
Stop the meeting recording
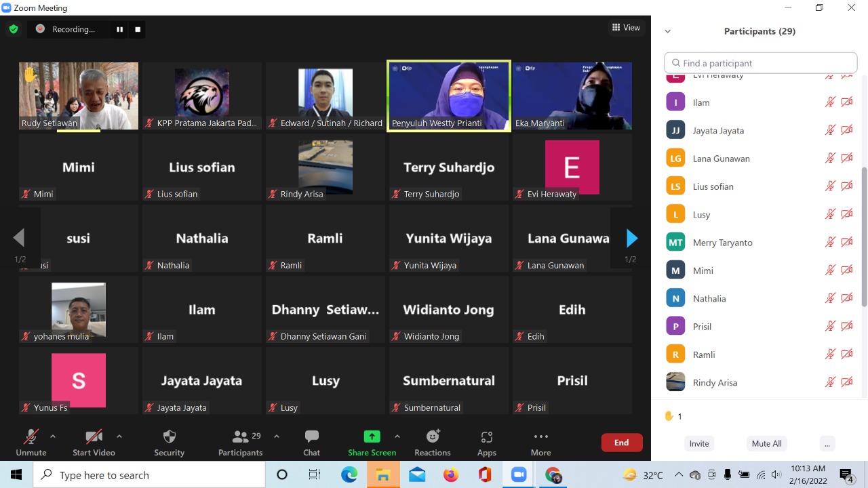138,29
